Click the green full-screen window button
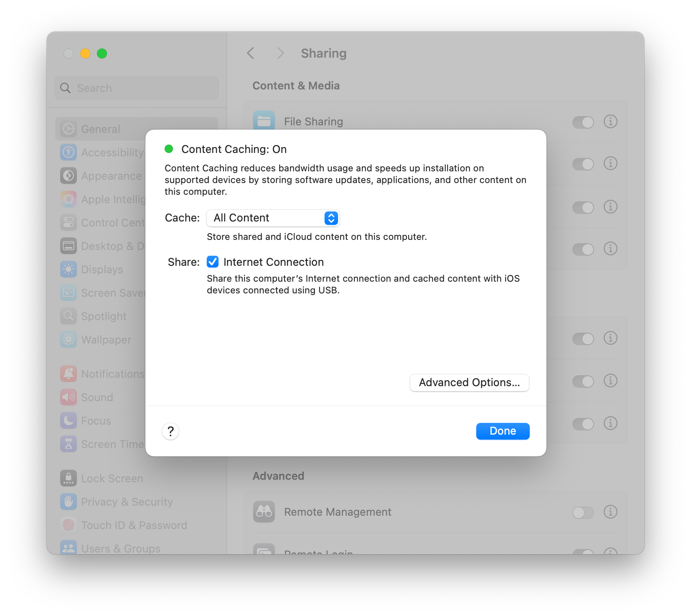Viewport: 691px width, 616px height. pyautogui.click(x=102, y=53)
